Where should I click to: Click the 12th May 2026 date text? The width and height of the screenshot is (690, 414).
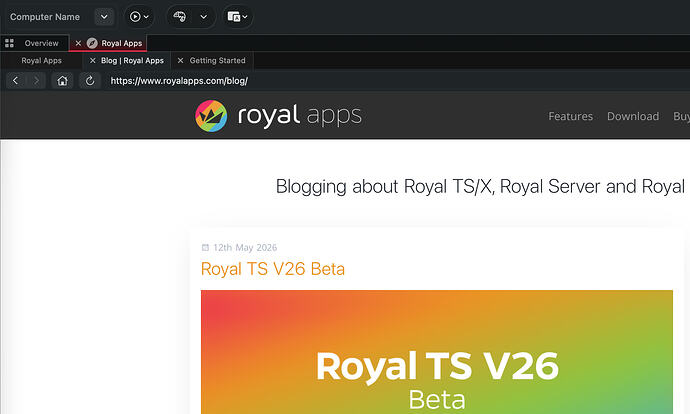click(245, 248)
